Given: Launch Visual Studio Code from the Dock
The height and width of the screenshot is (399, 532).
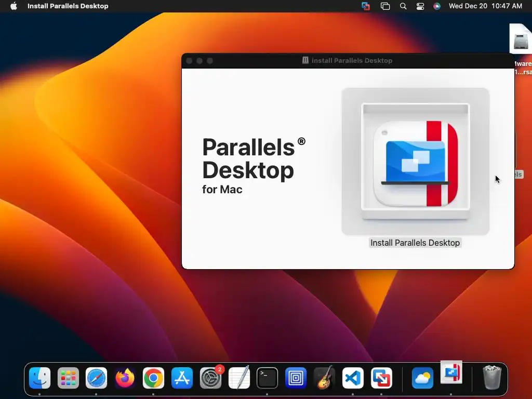Looking at the screenshot, I should pos(353,378).
